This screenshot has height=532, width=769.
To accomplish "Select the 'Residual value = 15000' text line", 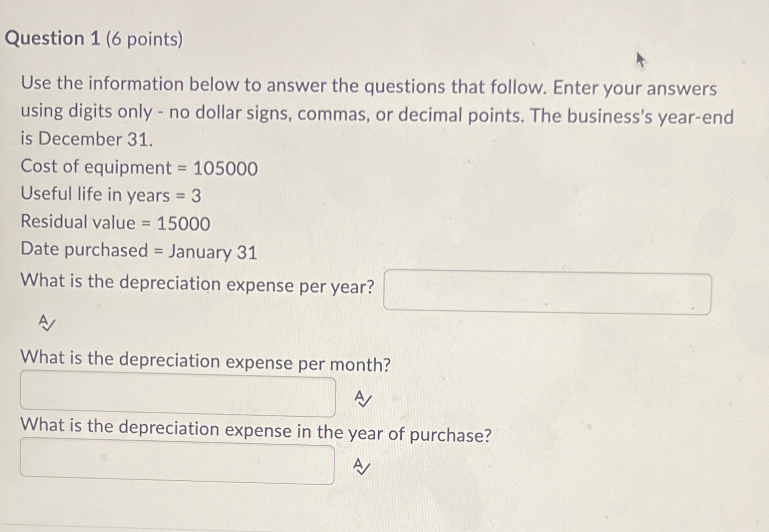I will [115, 223].
